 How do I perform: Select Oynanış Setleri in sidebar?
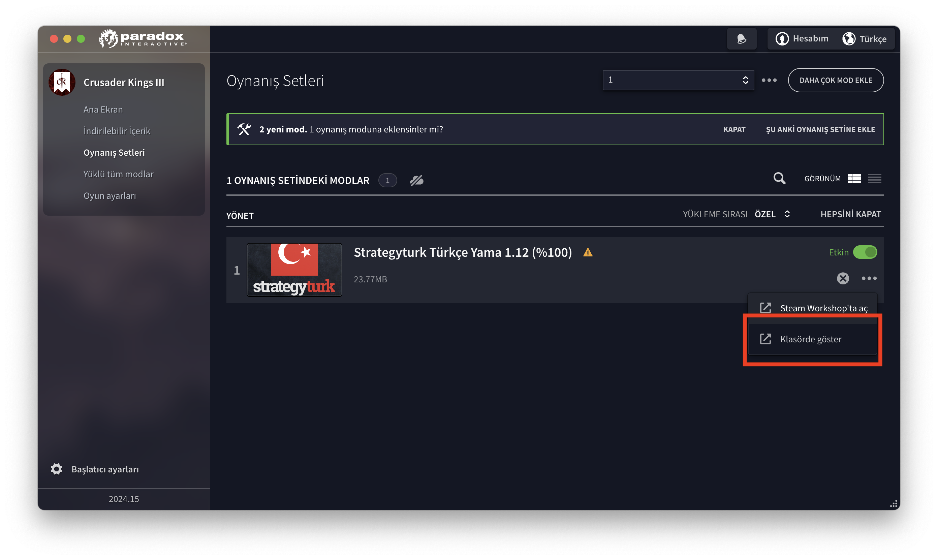click(x=114, y=152)
